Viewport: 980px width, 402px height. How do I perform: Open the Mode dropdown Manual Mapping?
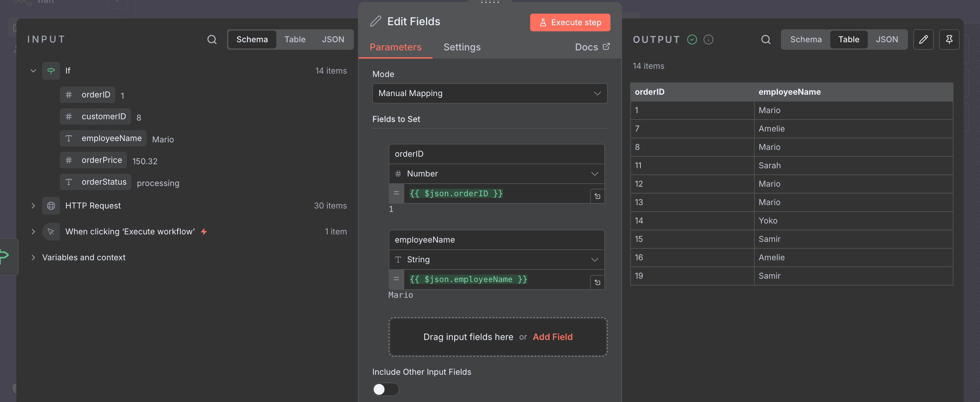(490, 93)
